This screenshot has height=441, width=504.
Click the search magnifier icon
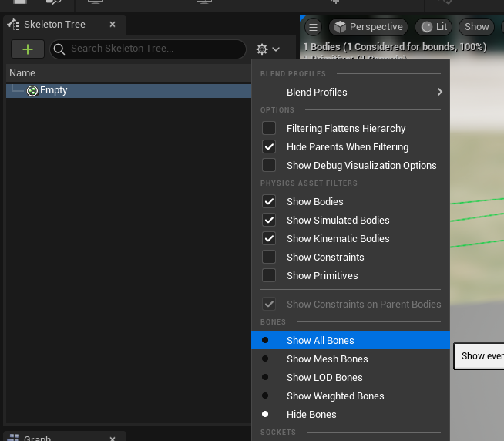(x=59, y=49)
